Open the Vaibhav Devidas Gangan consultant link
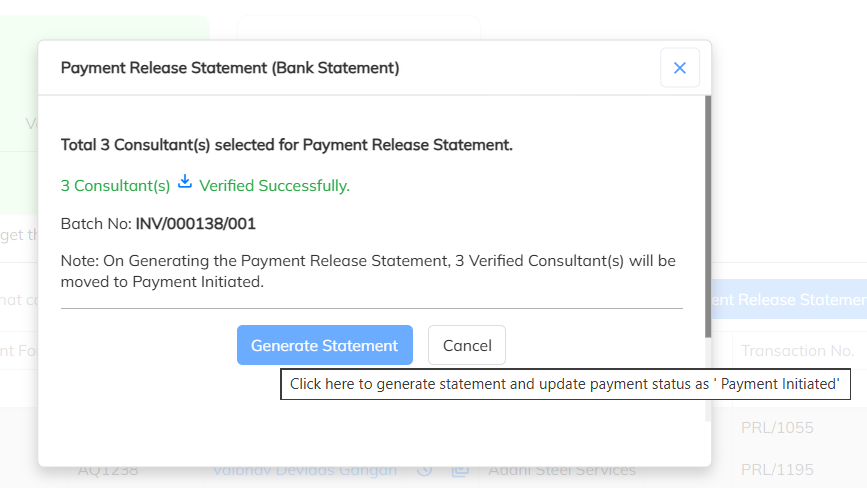This screenshot has height=488, width=867. tap(304, 469)
